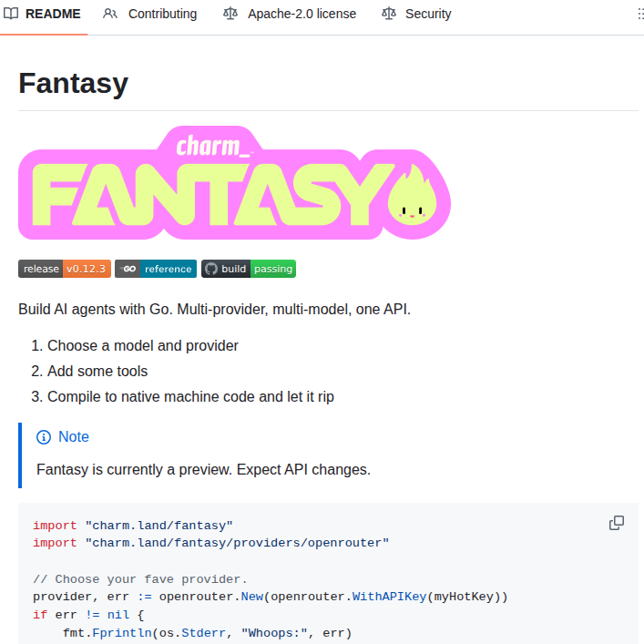Click the Fantasy page heading
This screenshot has width=644, height=644.
pyautogui.click(x=73, y=84)
